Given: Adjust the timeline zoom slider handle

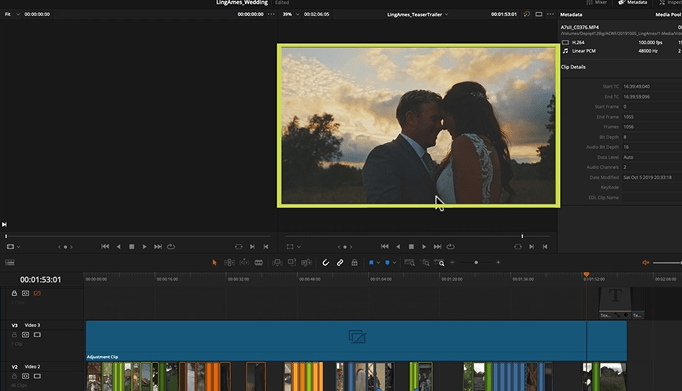Looking at the screenshot, I should tap(476, 263).
